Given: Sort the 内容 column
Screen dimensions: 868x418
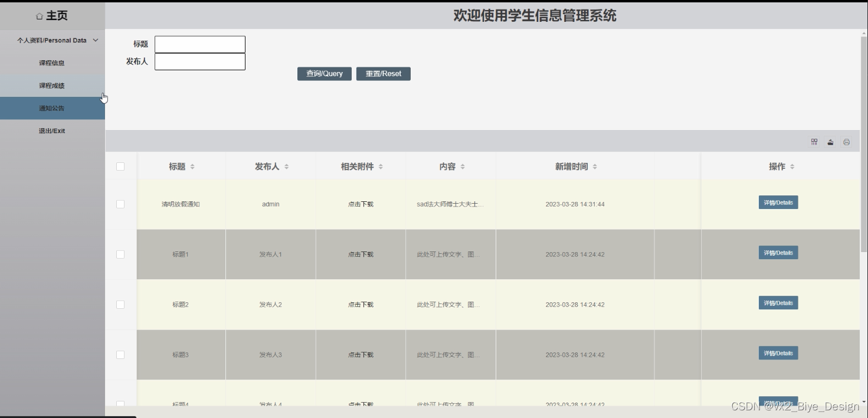Looking at the screenshot, I should point(464,166).
